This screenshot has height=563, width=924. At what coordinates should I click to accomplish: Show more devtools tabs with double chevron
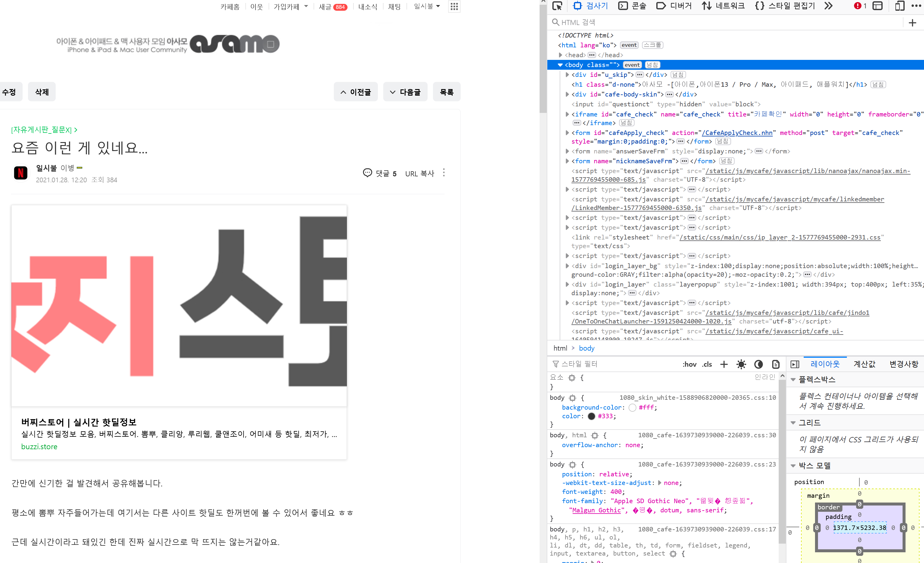pyautogui.click(x=828, y=6)
